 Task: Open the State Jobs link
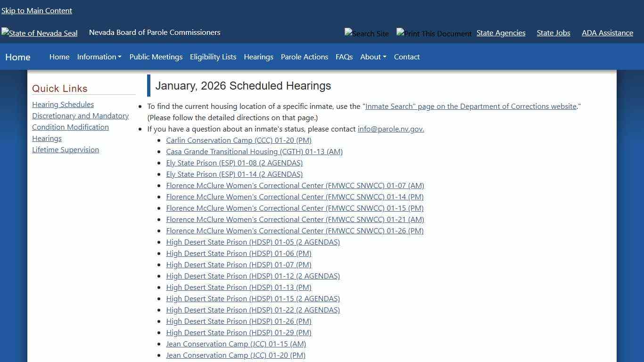(x=553, y=33)
